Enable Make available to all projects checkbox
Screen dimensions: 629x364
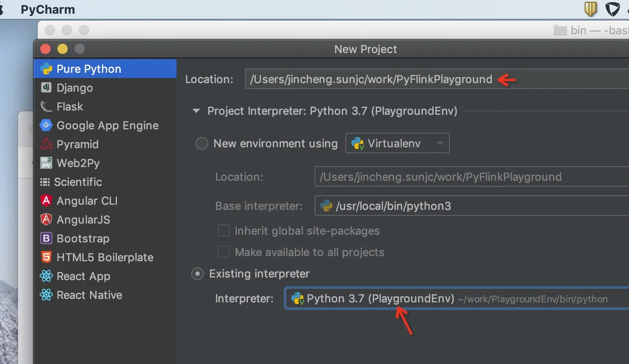click(x=224, y=252)
